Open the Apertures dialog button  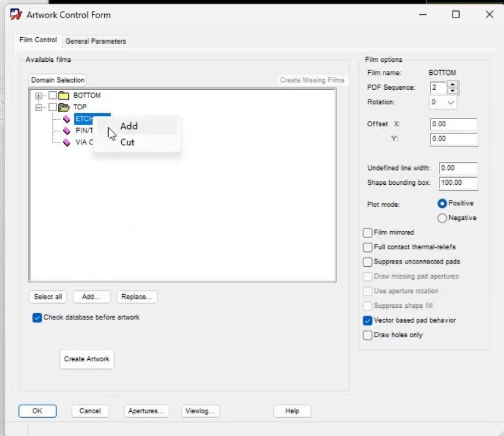tap(147, 411)
